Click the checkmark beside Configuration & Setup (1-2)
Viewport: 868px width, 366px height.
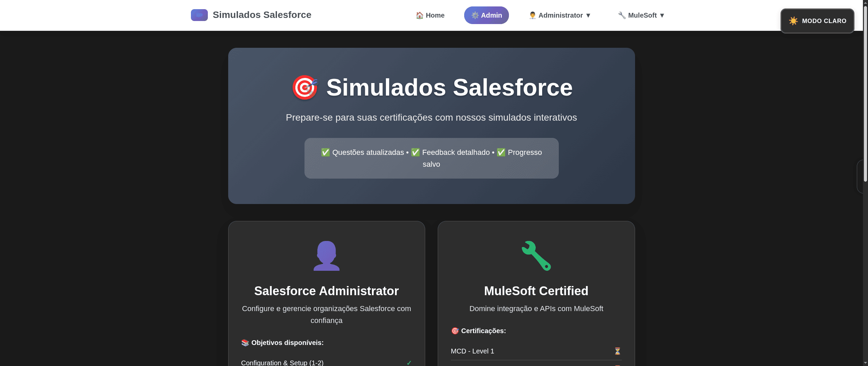coord(409,363)
